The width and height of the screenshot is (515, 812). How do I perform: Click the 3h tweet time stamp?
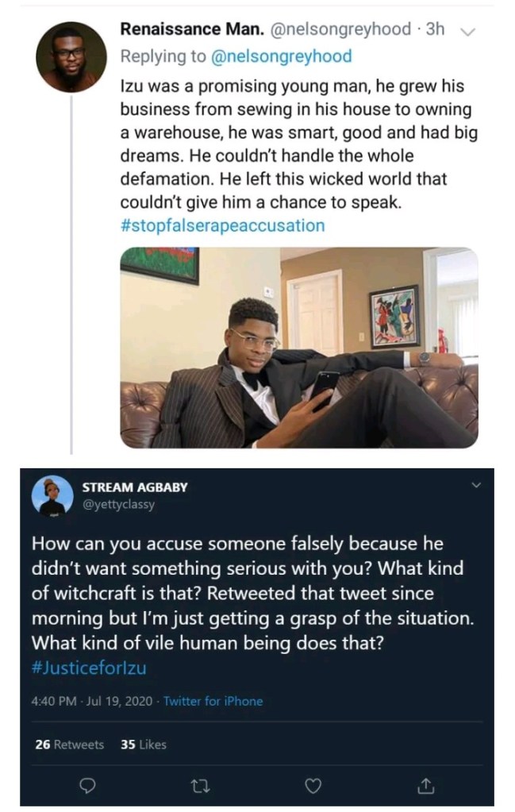(436, 29)
